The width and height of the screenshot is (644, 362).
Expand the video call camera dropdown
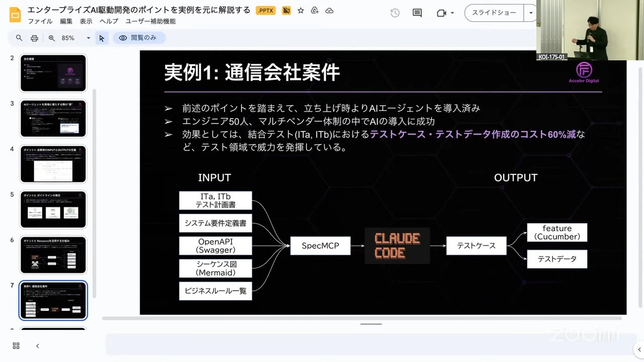coord(452,13)
